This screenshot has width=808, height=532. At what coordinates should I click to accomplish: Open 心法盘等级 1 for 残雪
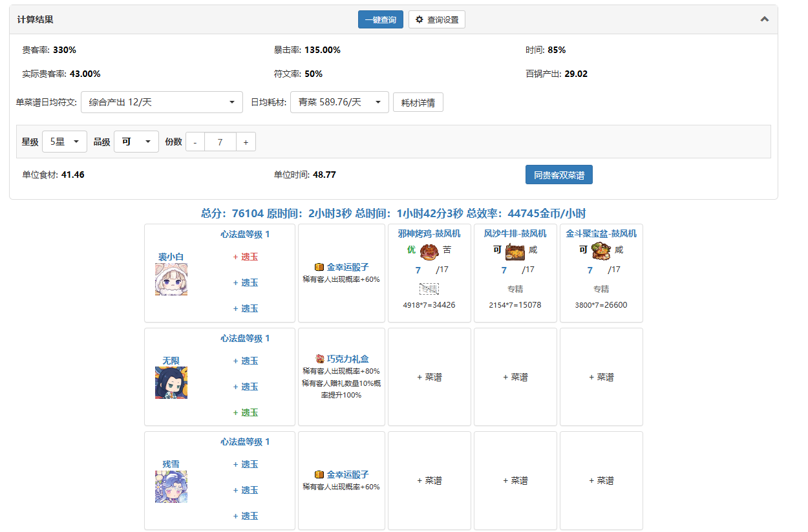click(x=245, y=442)
